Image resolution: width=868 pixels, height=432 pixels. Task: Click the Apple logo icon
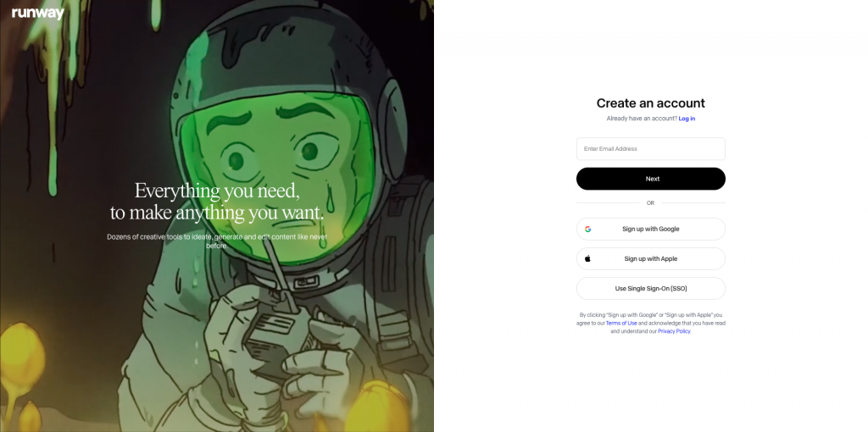(588, 258)
